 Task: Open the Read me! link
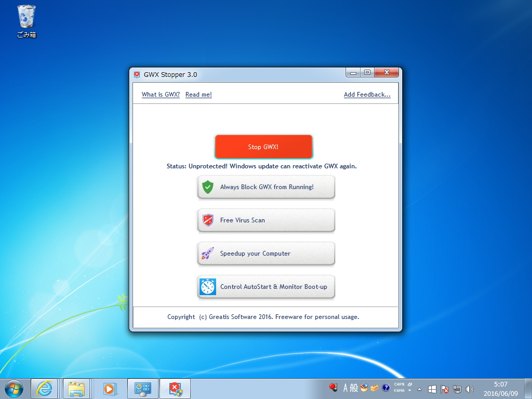click(x=198, y=95)
